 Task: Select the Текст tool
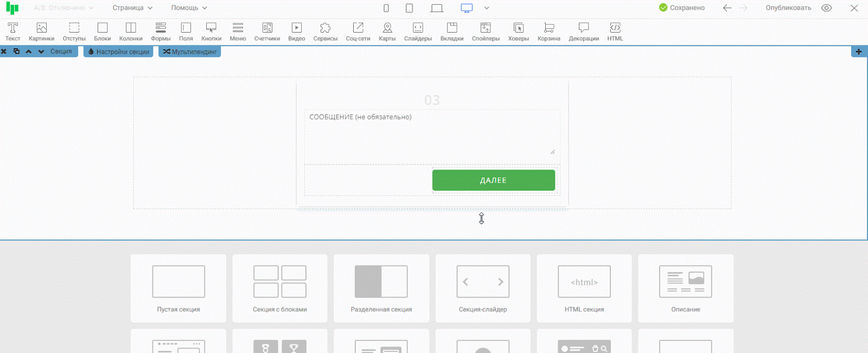pos(12,31)
